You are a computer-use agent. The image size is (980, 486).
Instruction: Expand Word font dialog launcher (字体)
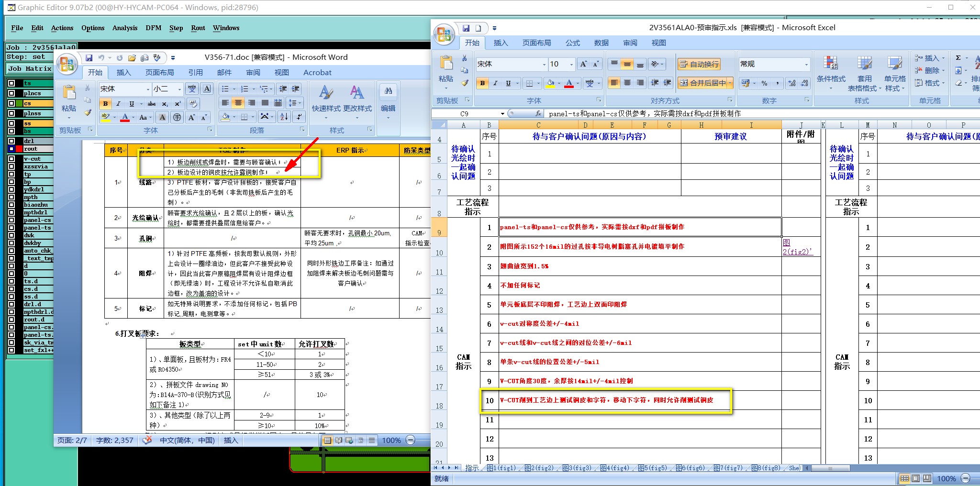tap(210, 130)
